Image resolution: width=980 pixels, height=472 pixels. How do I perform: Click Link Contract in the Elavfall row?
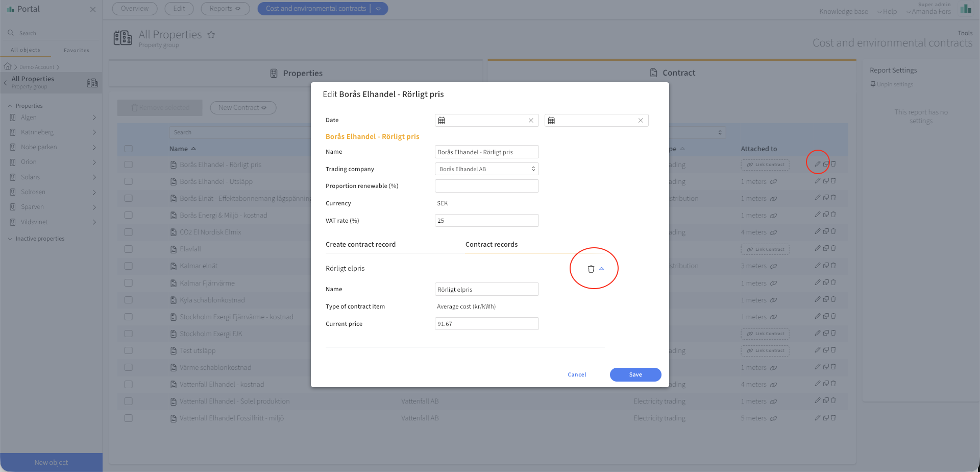[x=765, y=249]
